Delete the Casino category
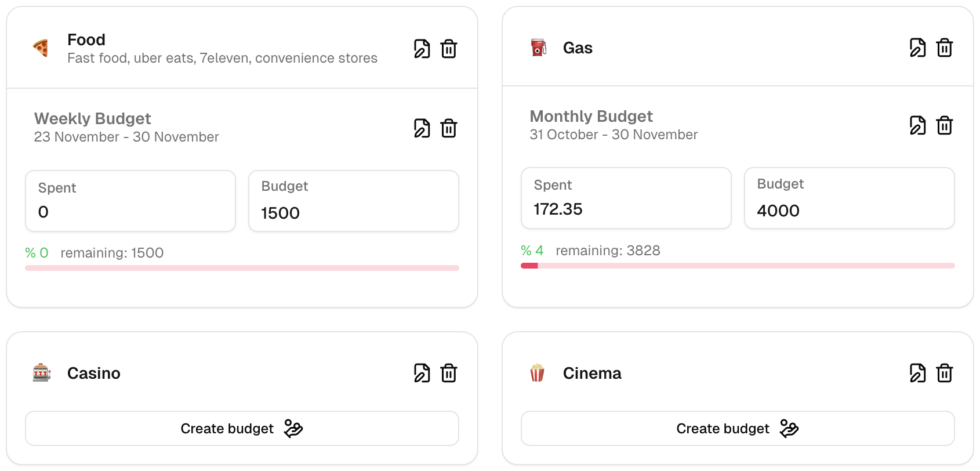980x471 pixels. [x=449, y=373]
